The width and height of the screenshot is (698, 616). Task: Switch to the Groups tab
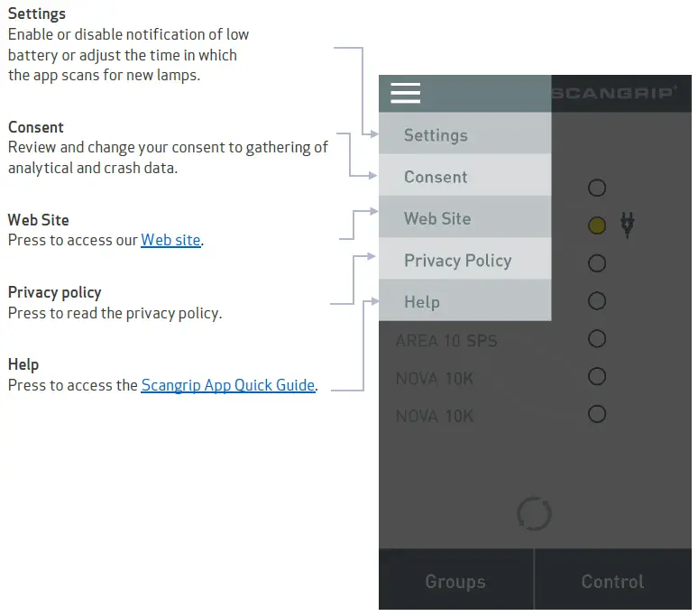pos(455,580)
